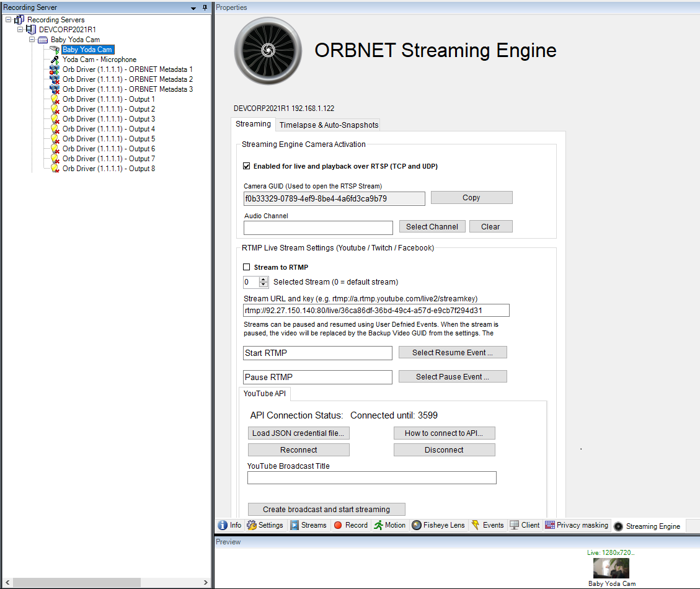Select Orb Driver (1.1.1.1) - Output 5 row

point(109,139)
